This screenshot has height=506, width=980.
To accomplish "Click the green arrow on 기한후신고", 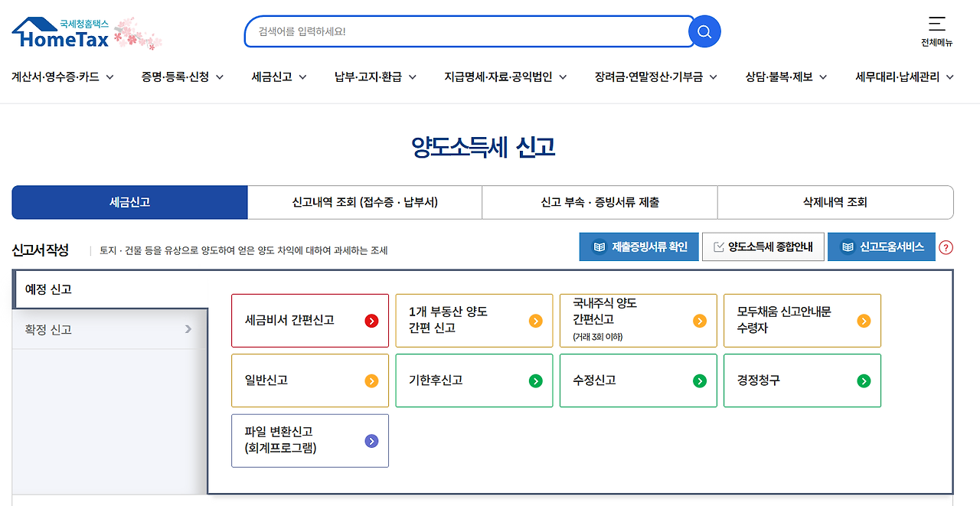I will click(535, 380).
